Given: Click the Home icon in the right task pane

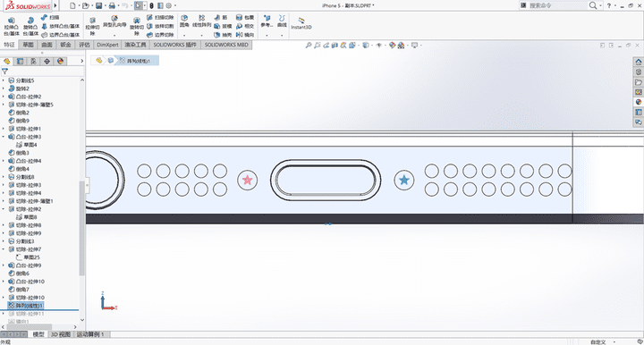Looking at the screenshot, I should click(639, 62).
